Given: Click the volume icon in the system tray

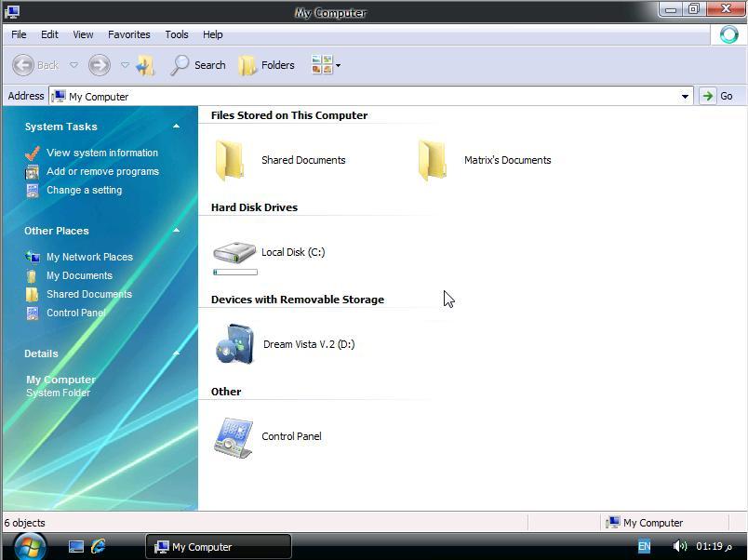Looking at the screenshot, I should click(680, 547).
